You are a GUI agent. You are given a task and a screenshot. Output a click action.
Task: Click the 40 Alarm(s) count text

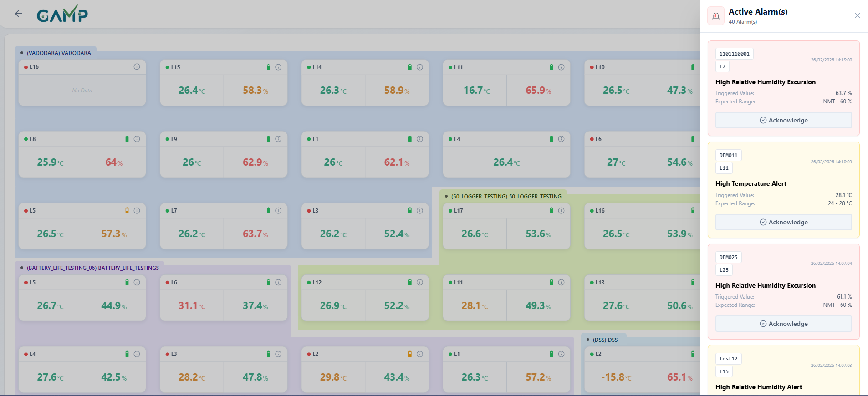click(x=742, y=22)
